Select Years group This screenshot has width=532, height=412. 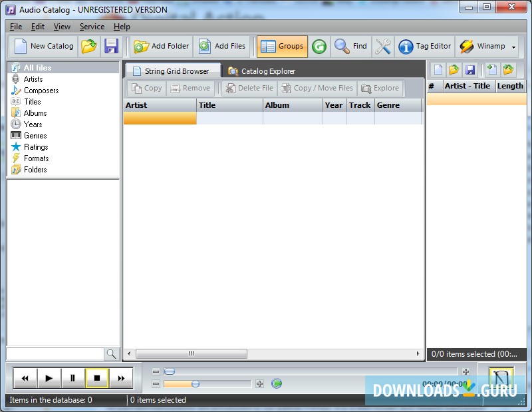pyautogui.click(x=33, y=124)
